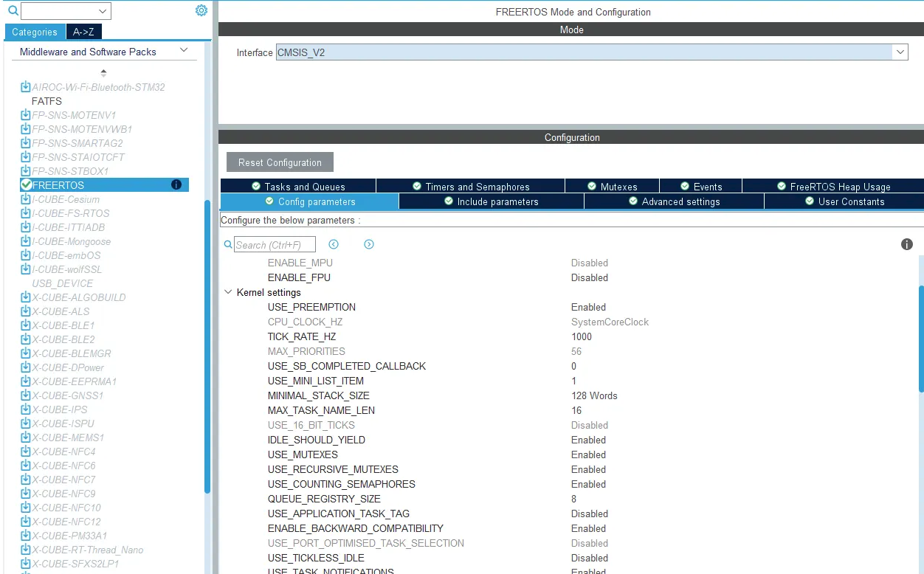Click USE_MINI_LIST_ITEM value 1
This screenshot has width=924, height=574.
(x=573, y=381)
